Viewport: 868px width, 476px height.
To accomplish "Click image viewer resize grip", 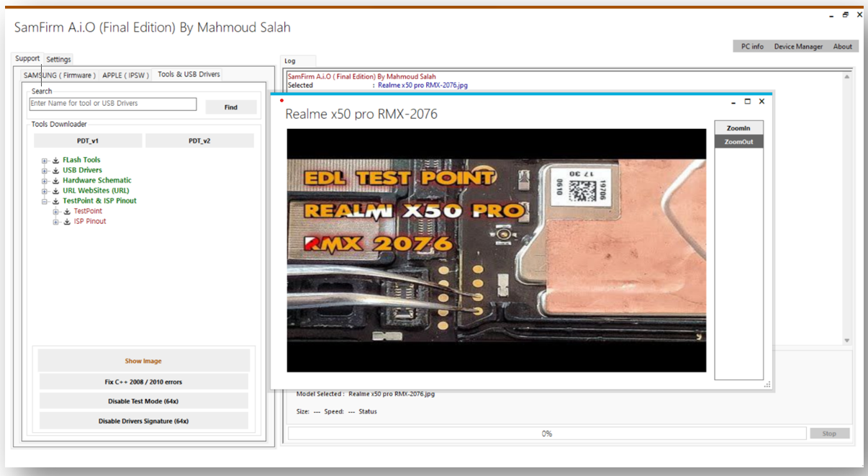I will tap(767, 385).
